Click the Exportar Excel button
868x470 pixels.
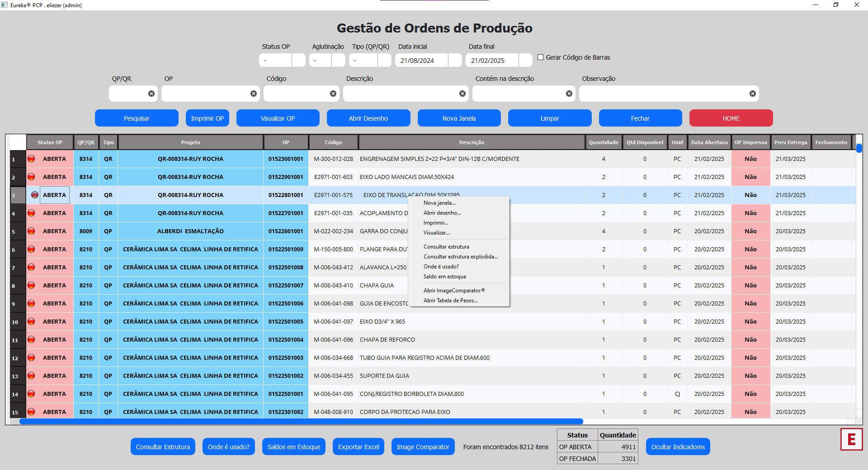[x=359, y=446]
